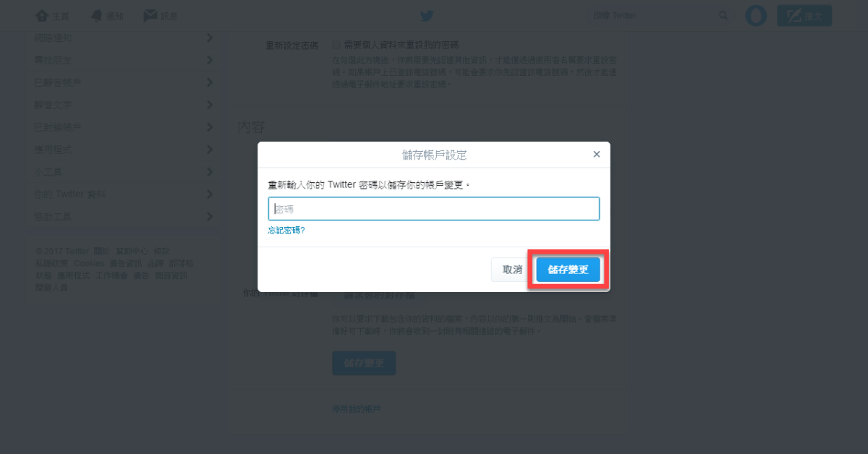Expand the 尋找朋友 chevron
Screen dimensions: 868x454
209,60
